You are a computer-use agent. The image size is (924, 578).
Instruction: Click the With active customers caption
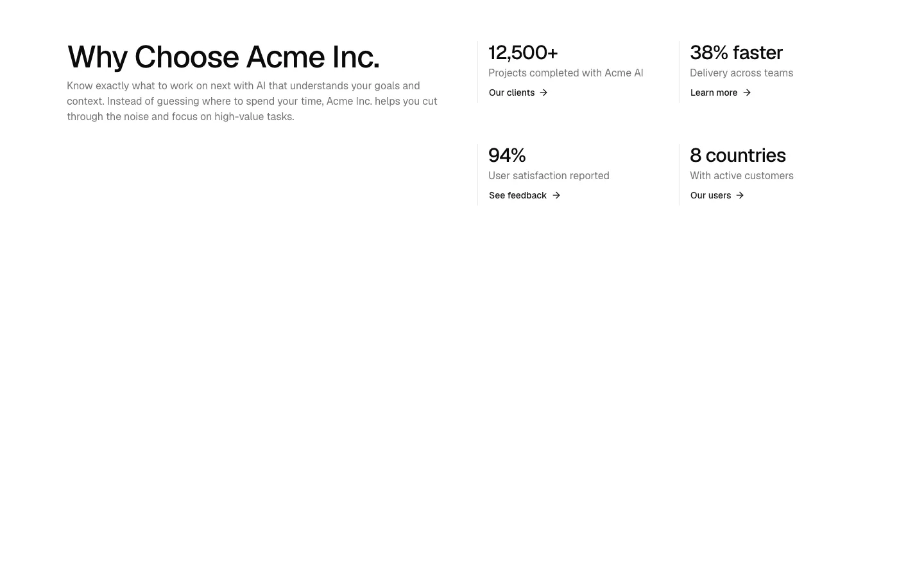(742, 176)
